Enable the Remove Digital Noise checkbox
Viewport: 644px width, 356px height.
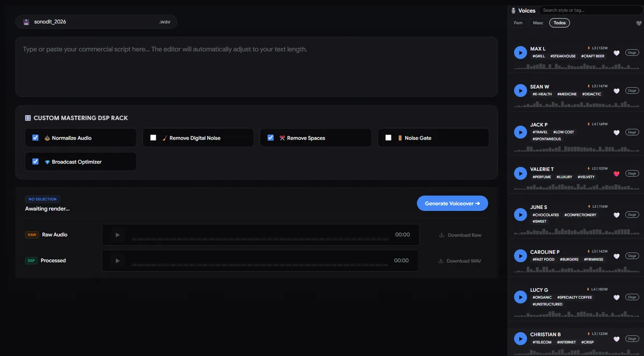pos(153,138)
